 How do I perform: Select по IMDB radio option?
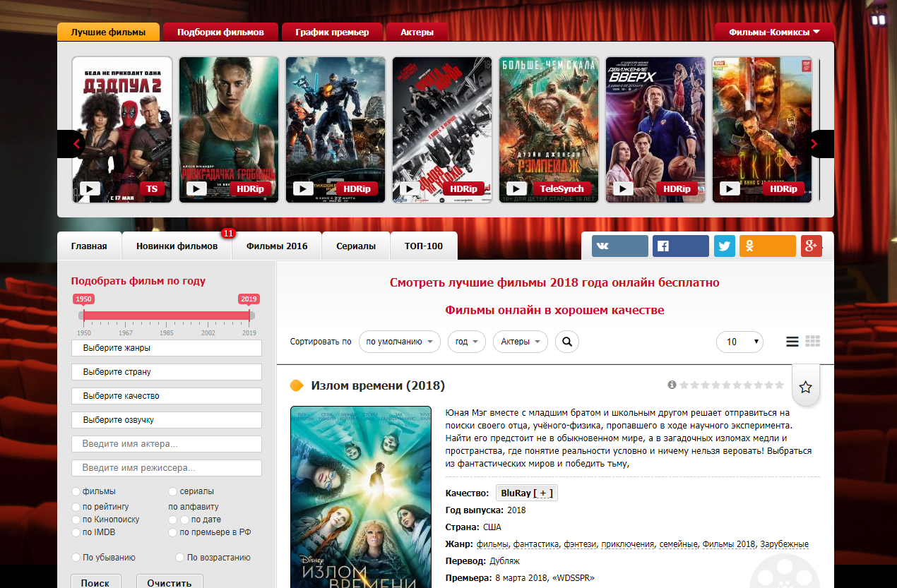pos(76,532)
